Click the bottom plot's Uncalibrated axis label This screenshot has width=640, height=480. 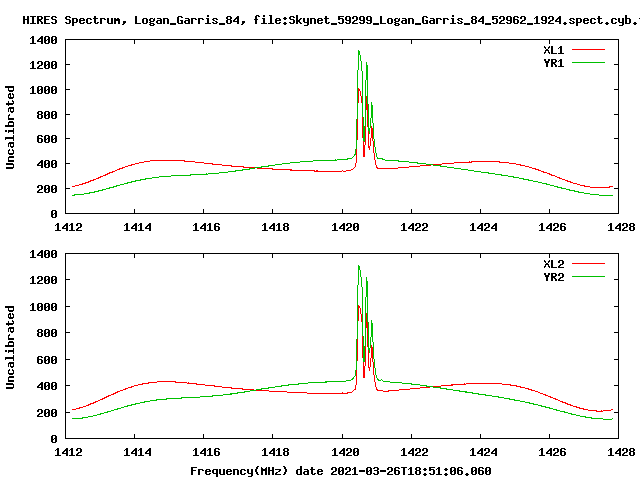(x=10, y=347)
